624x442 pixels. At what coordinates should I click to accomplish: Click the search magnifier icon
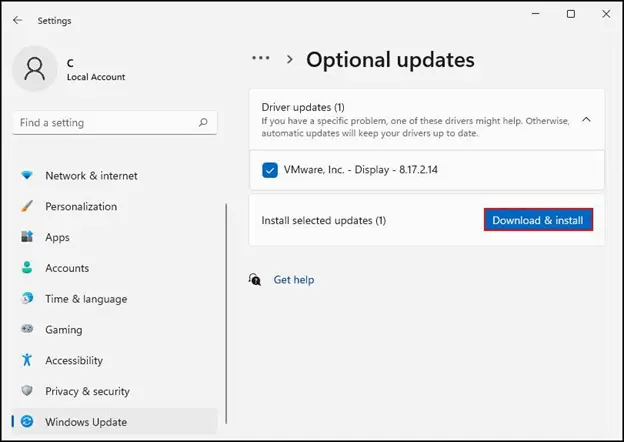point(203,122)
